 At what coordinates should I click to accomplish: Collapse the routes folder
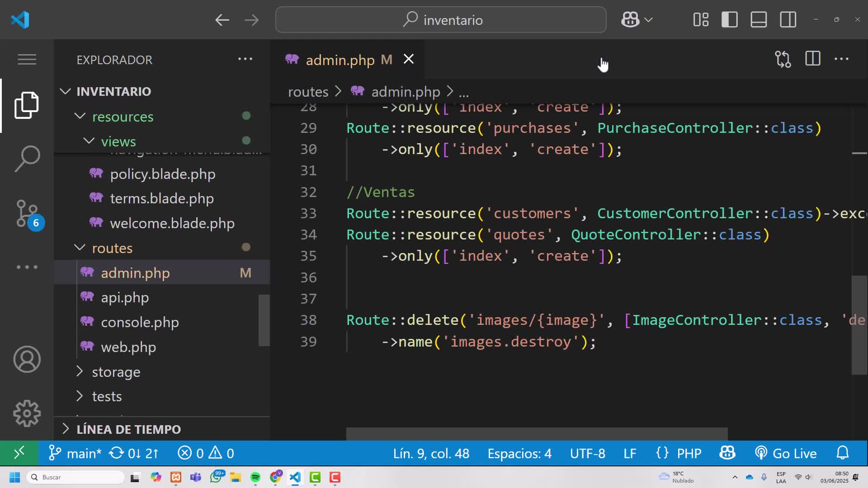click(80, 248)
